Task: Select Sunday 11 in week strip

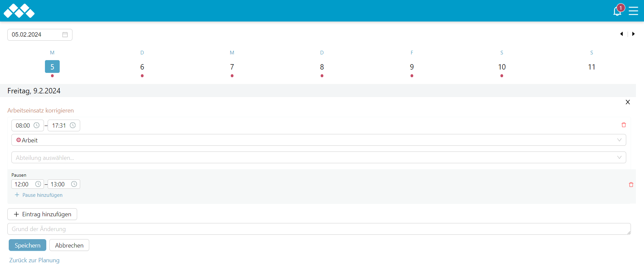Action: 592,67
